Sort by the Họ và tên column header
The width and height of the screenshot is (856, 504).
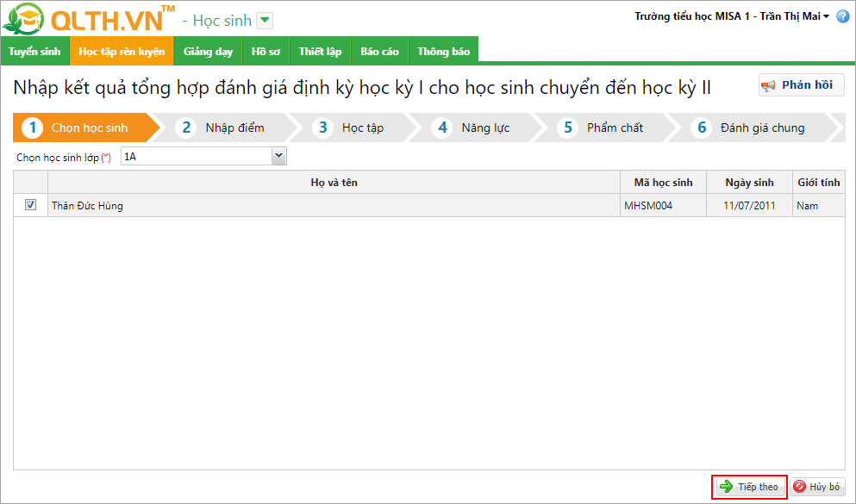point(334,182)
